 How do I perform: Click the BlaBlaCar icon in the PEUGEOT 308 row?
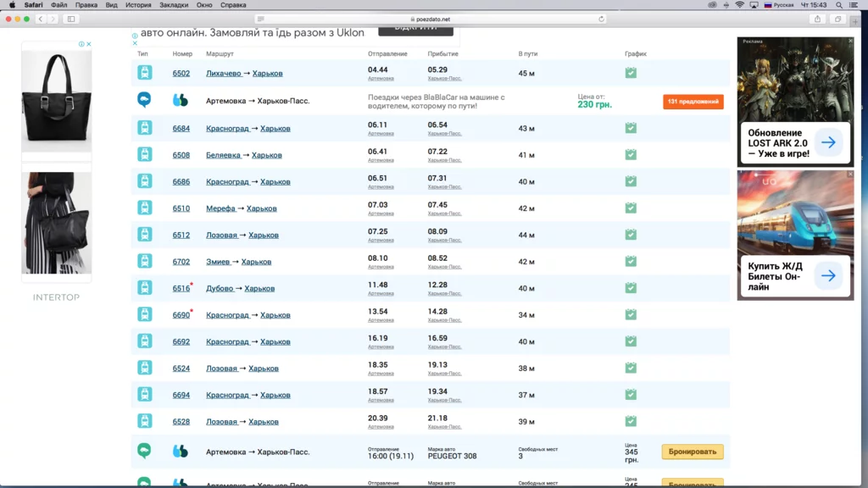[180, 452]
